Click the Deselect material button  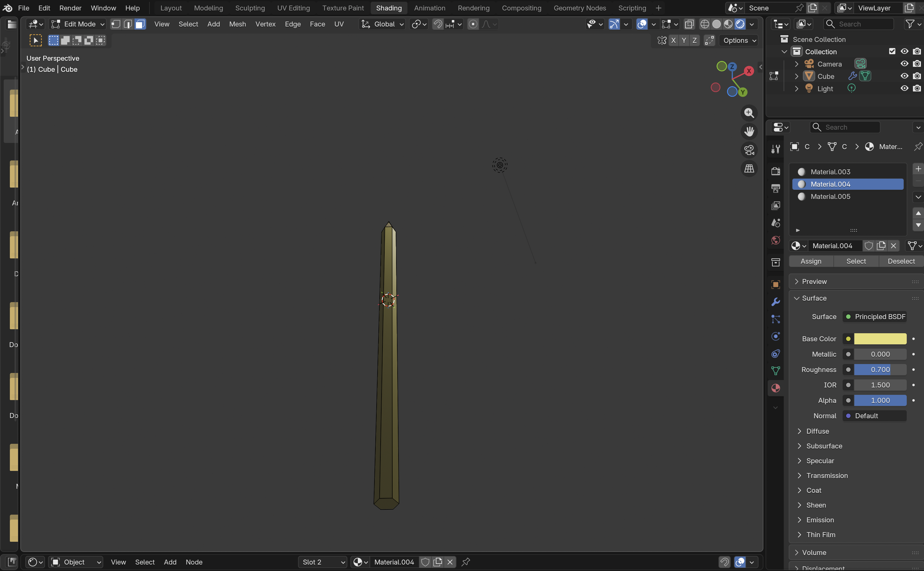(901, 261)
